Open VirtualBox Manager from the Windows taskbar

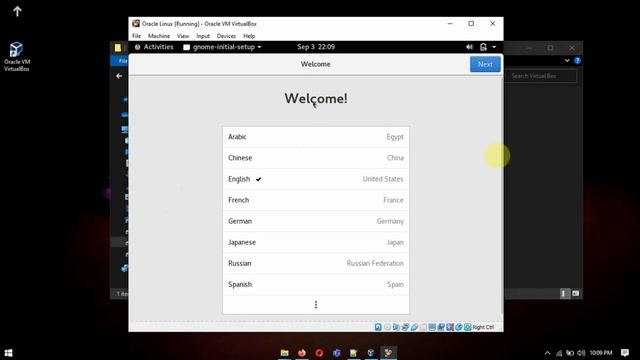(371, 353)
